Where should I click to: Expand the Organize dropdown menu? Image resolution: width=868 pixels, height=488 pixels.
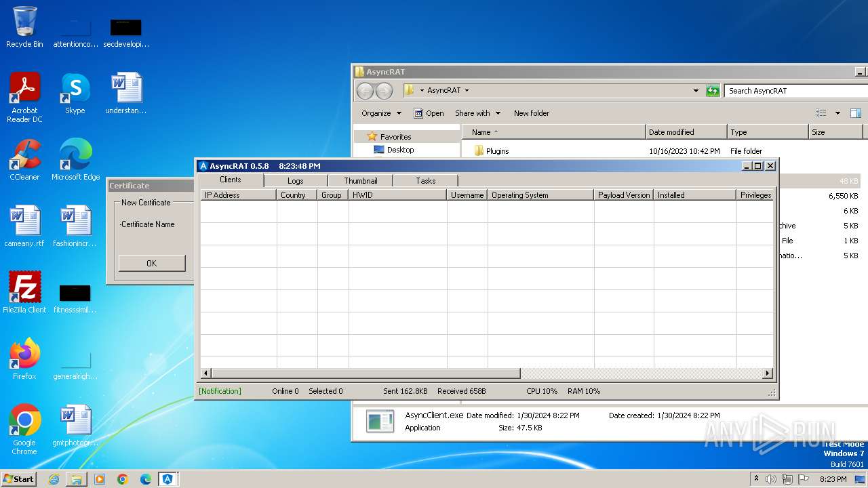click(381, 113)
